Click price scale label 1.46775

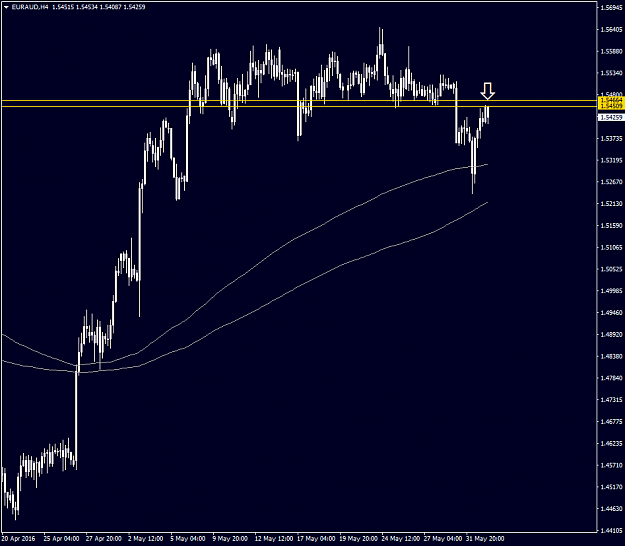611,422
